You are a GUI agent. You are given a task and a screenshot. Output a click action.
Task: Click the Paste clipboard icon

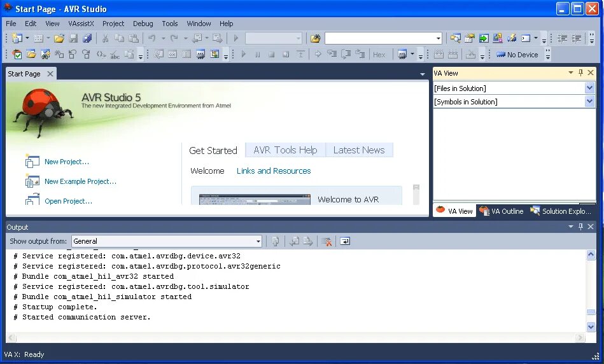pos(133,38)
